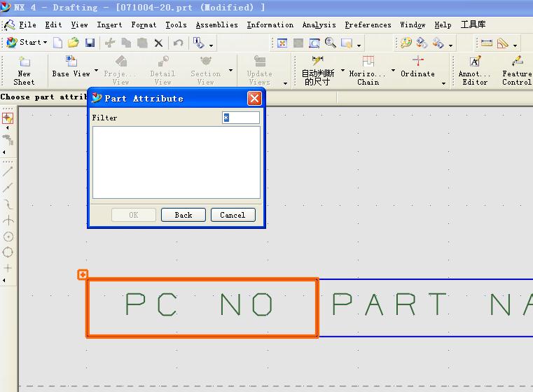Click the Copy icon in toolbar

point(126,43)
